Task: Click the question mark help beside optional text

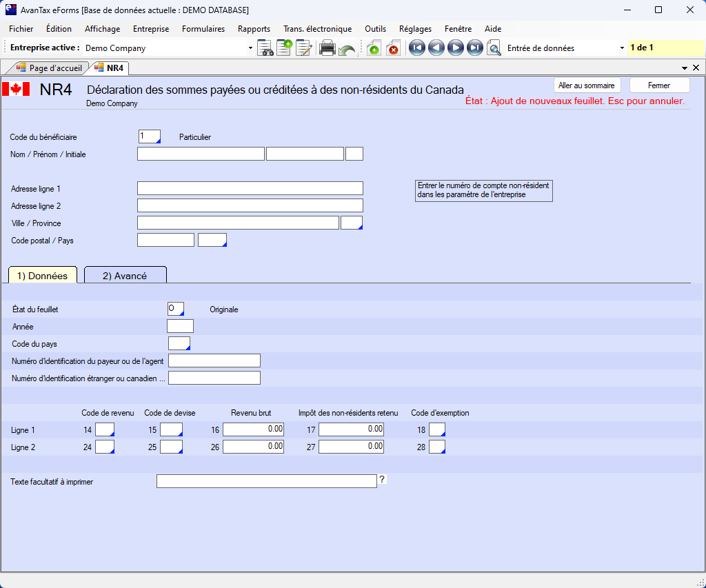Action: click(x=382, y=480)
